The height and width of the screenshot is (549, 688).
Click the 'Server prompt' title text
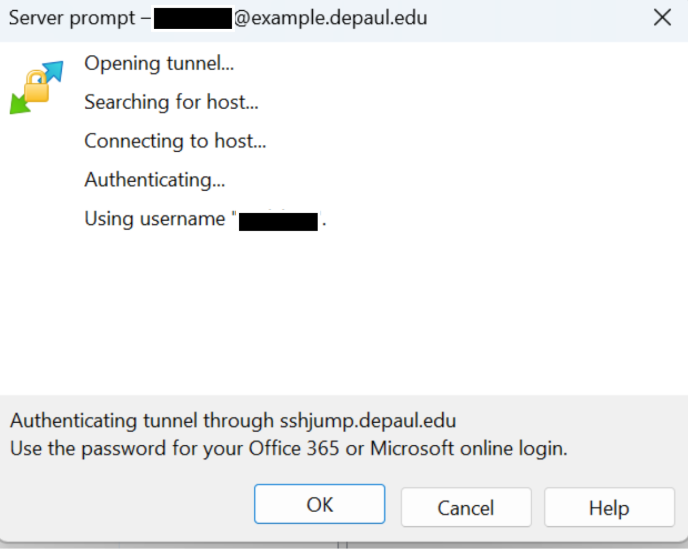[x=66, y=18]
